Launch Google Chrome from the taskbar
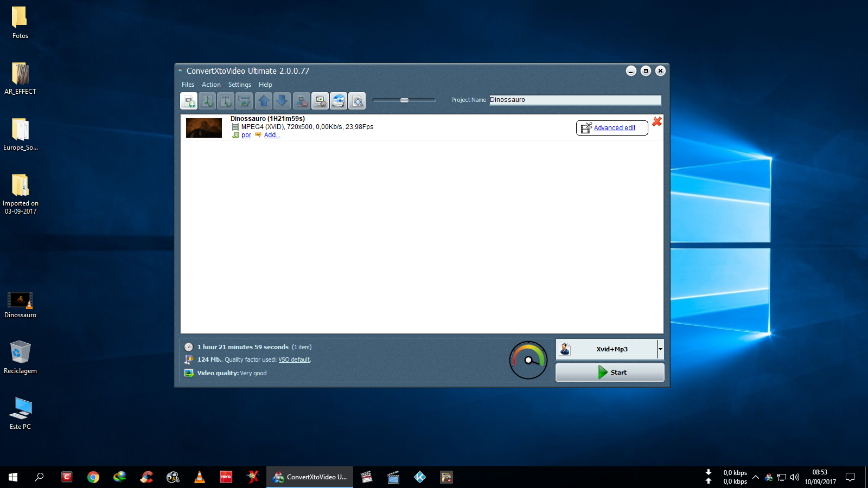The height and width of the screenshot is (488, 868). point(93,477)
